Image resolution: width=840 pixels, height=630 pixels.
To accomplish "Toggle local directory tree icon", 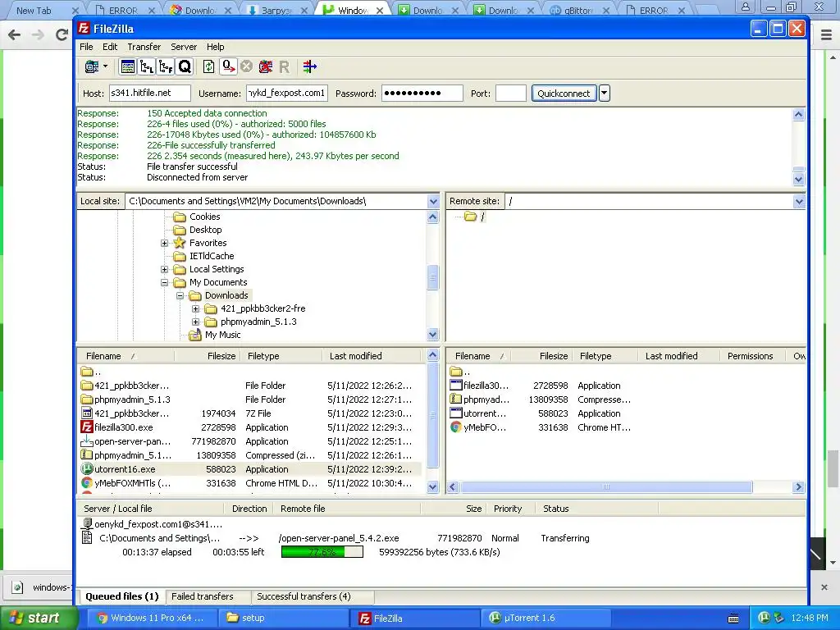I will tap(146, 66).
